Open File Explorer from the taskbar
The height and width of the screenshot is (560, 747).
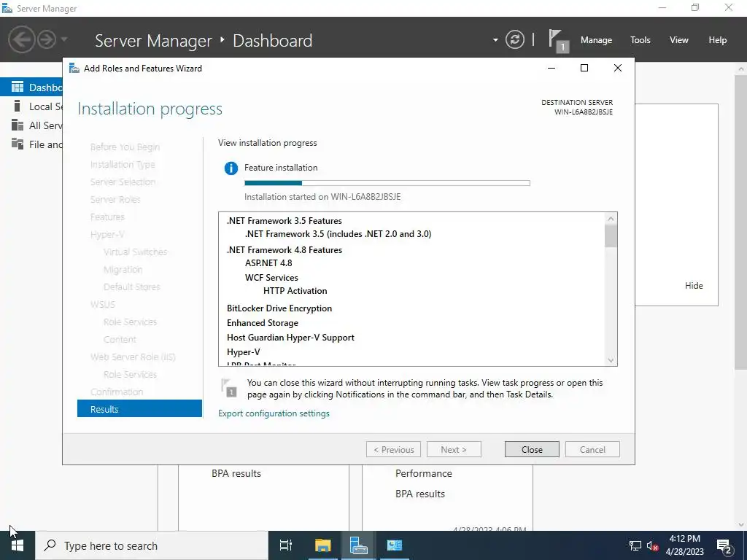pos(322,545)
